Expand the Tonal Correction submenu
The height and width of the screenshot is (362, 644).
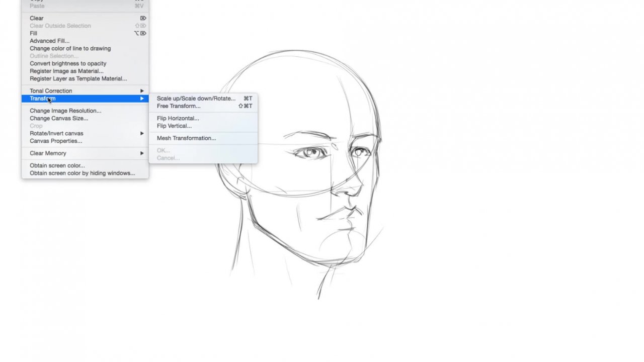(51, 91)
